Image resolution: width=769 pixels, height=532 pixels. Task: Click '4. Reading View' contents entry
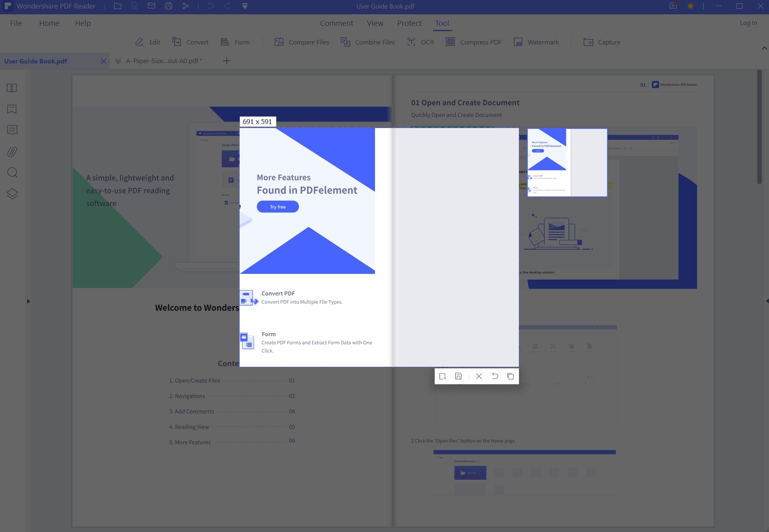[x=232, y=427]
